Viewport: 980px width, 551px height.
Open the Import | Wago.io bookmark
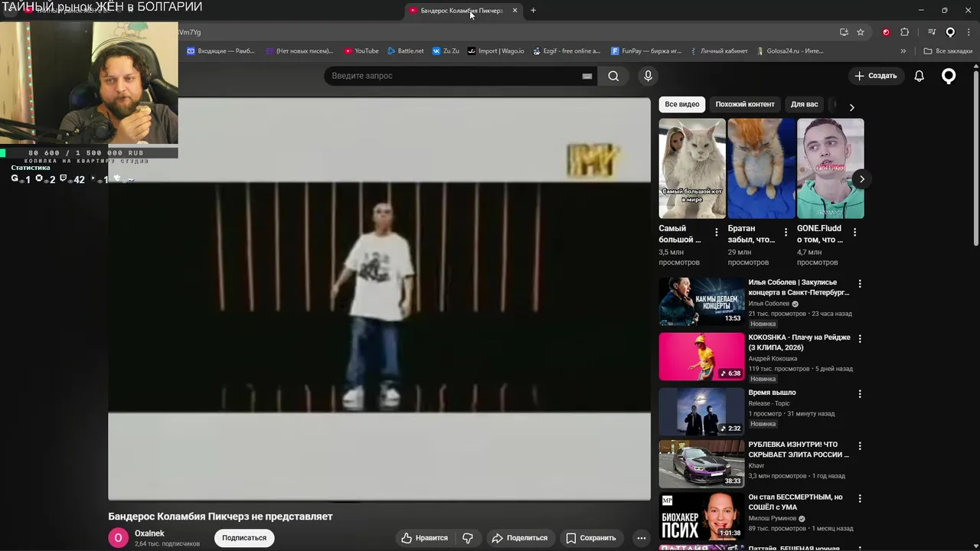(496, 51)
